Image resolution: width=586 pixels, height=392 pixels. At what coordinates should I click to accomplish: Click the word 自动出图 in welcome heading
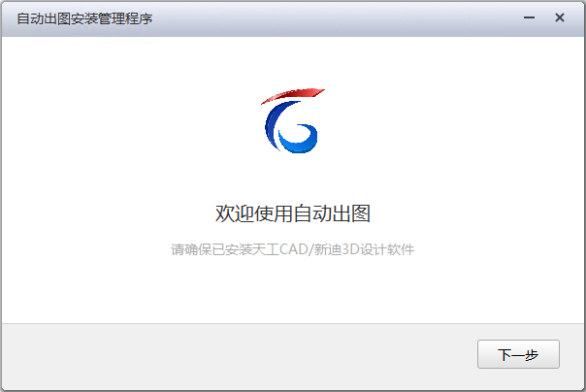[x=332, y=213]
